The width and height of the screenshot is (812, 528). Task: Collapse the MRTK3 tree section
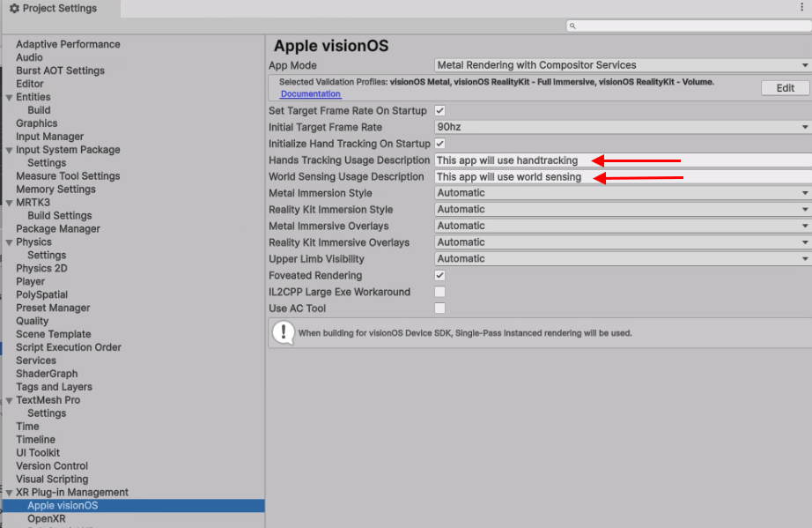click(x=9, y=203)
